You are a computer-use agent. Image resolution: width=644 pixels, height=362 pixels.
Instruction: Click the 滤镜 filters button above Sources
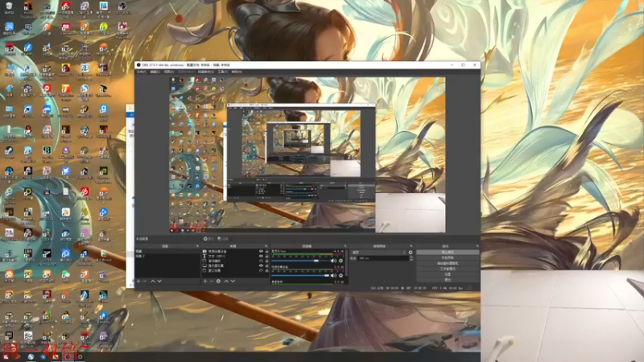223,239
